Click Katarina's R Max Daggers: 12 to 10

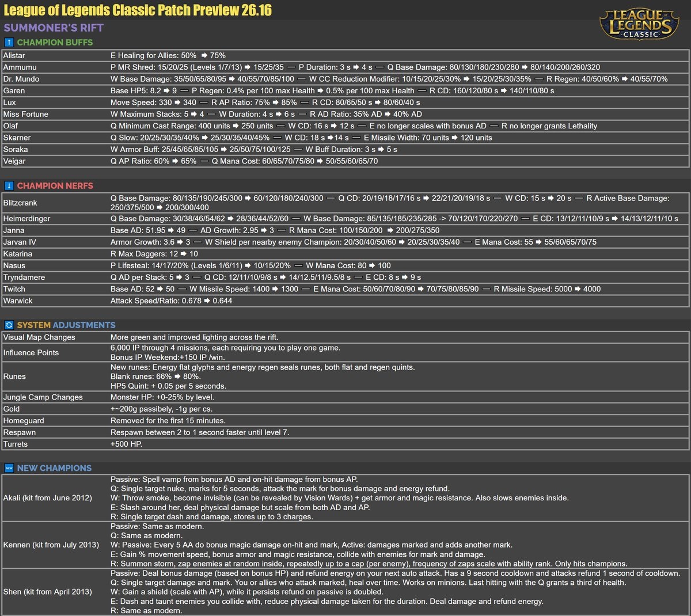(x=154, y=254)
